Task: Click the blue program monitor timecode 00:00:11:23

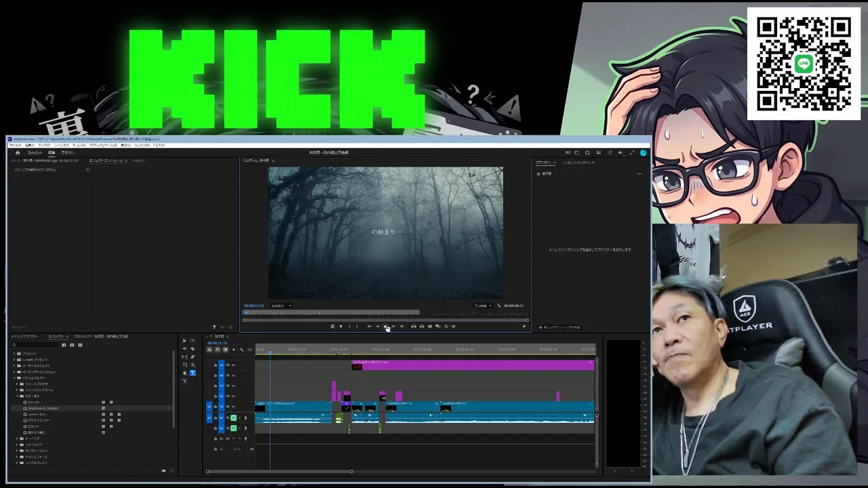Action: click(x=254, y=306)
